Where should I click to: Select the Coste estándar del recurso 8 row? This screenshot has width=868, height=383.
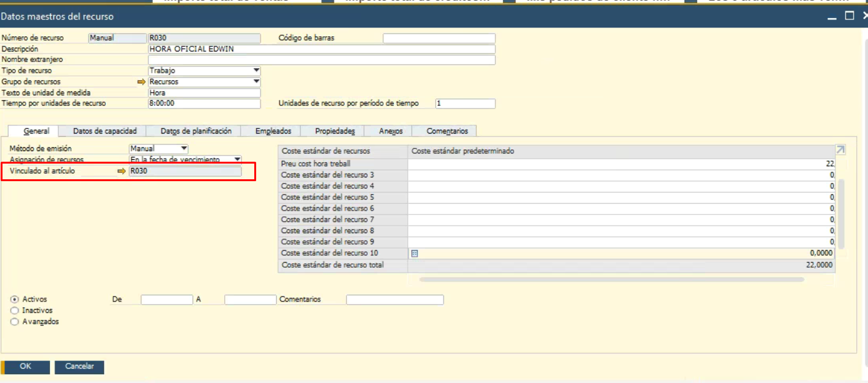coord(556,231)
